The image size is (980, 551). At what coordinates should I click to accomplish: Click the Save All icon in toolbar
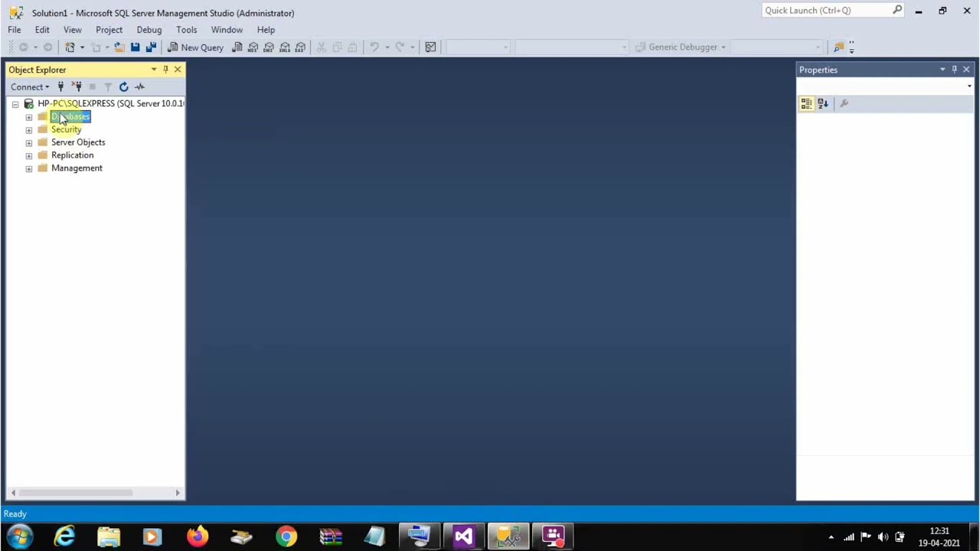pos(151,47)
